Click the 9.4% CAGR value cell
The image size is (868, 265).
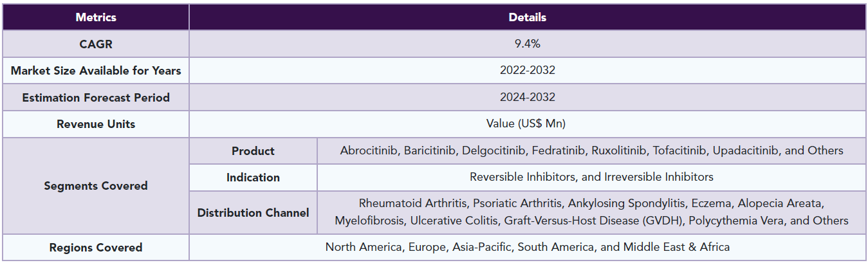pos(528,44)
